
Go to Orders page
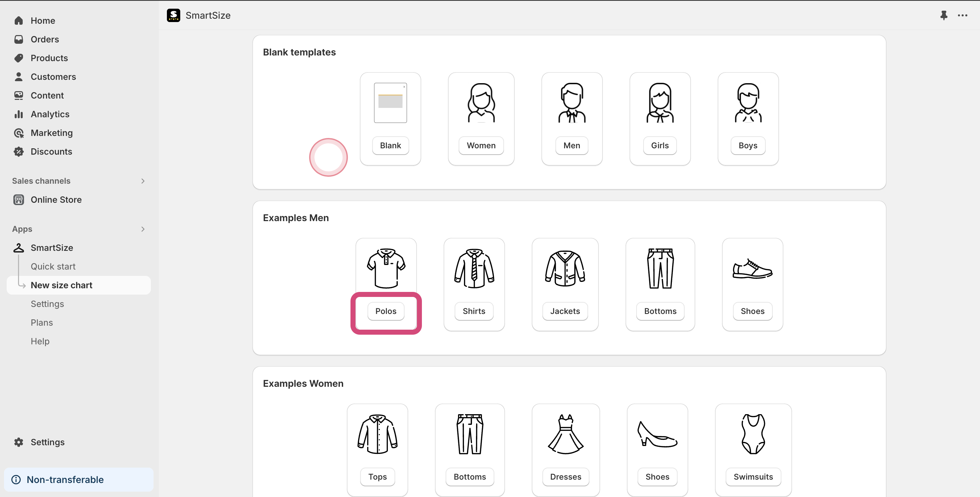(x=44, y=39)
